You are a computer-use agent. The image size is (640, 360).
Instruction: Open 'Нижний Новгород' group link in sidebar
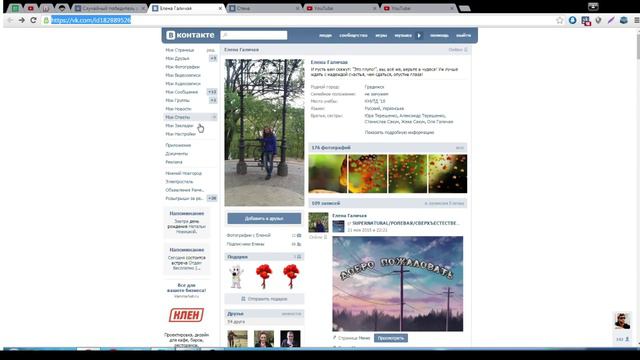coord(184,173)
